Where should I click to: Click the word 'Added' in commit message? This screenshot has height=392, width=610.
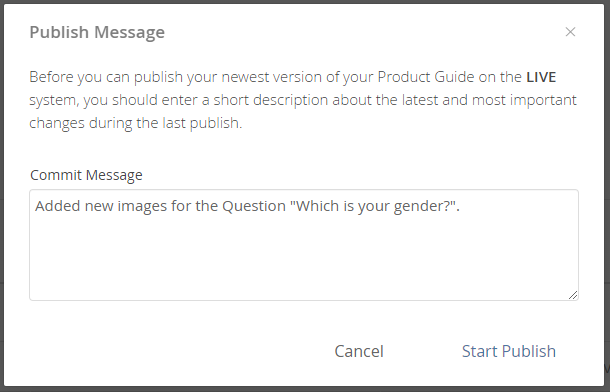pyautogui.click(x=58, y=206)
